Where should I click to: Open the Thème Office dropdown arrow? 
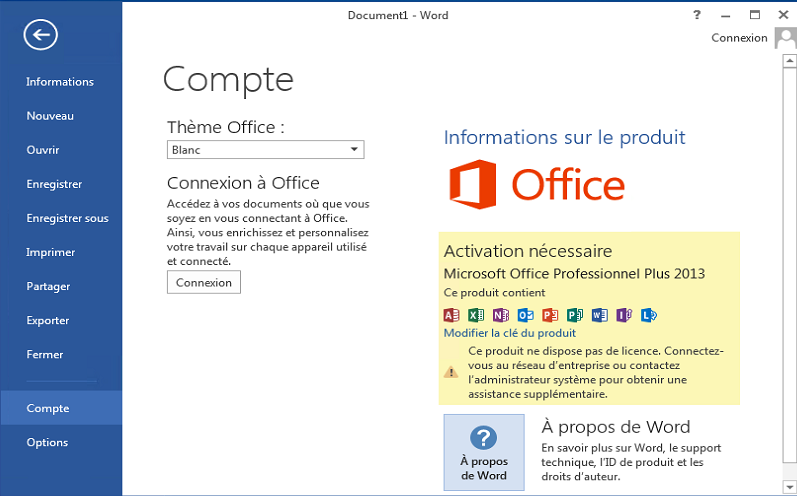(x=354, y=149)
